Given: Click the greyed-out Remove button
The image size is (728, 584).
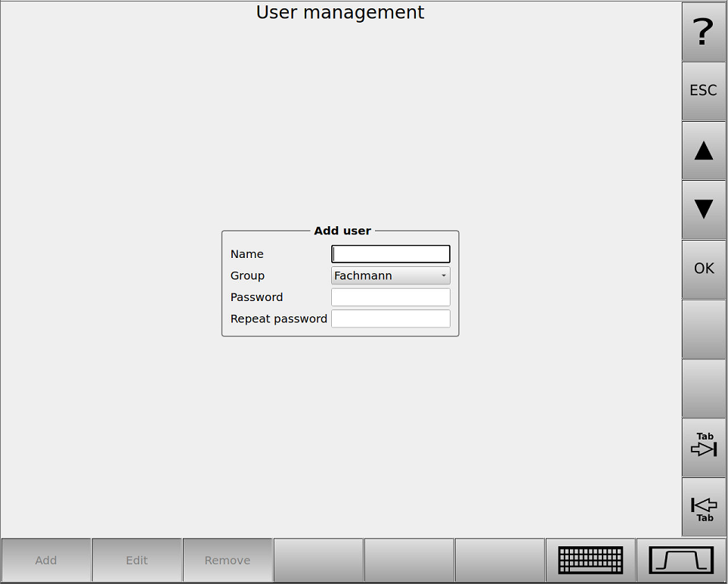Looking at the screenshot, I should tap(228, 561).
